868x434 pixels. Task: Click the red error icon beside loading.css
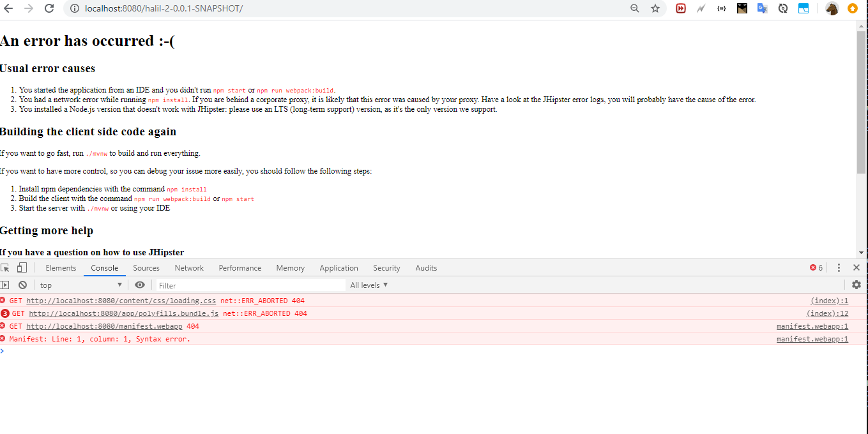coord(3,300)
